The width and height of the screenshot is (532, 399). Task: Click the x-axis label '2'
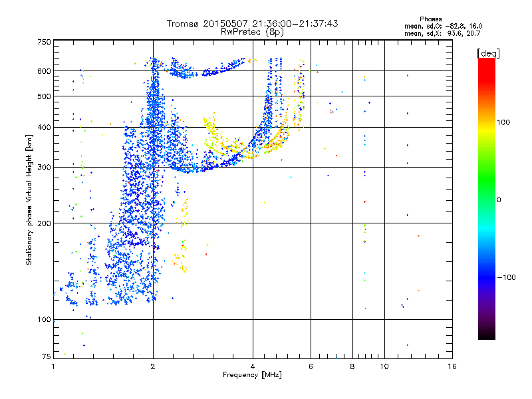(153, 366)
